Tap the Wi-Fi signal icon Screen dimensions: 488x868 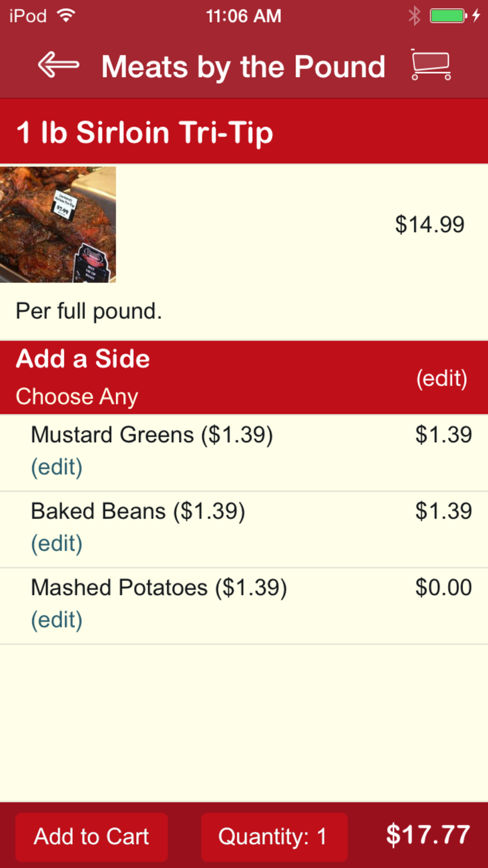point(66,16)
